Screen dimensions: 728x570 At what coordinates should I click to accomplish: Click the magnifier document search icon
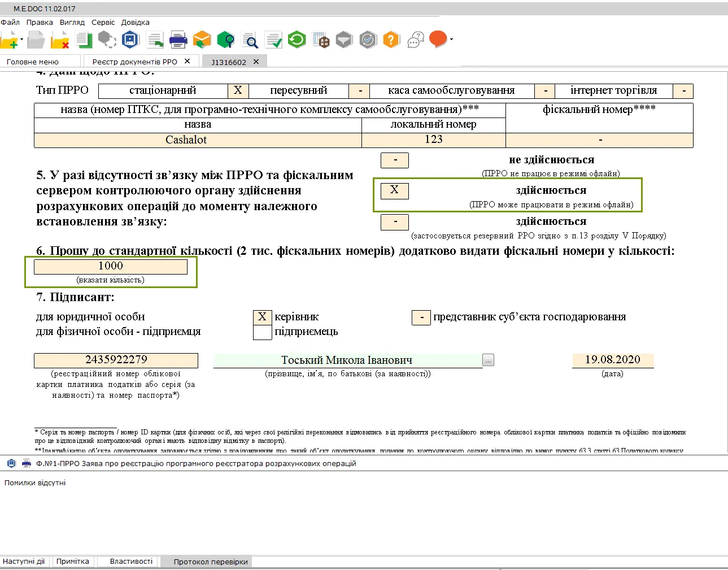(249, 40)
